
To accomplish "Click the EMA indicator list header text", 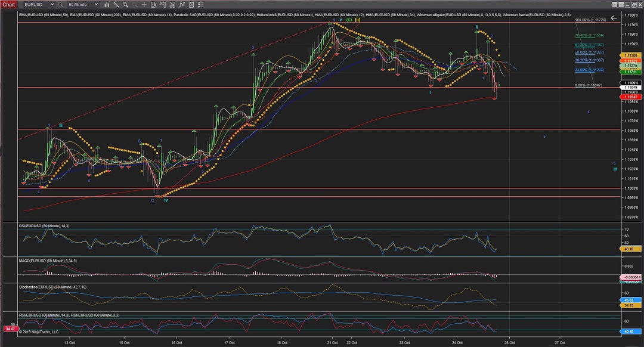I will point(295,15).
